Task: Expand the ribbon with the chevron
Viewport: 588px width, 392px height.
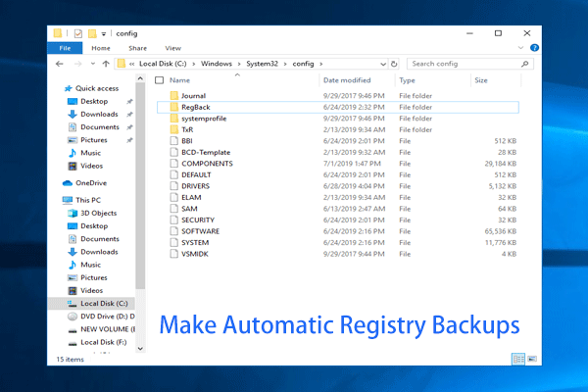Action: coord(520,48)
